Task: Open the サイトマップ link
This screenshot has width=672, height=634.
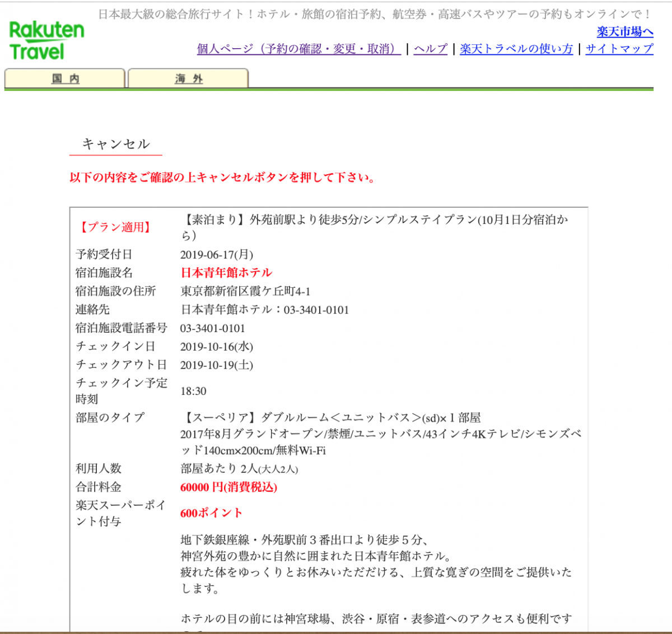Action: point(619,49)
